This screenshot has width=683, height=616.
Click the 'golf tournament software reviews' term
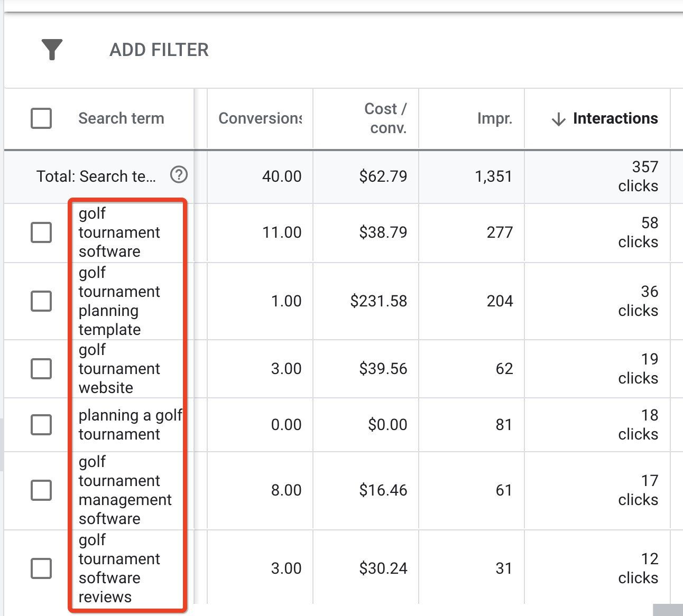click(119, 568)
